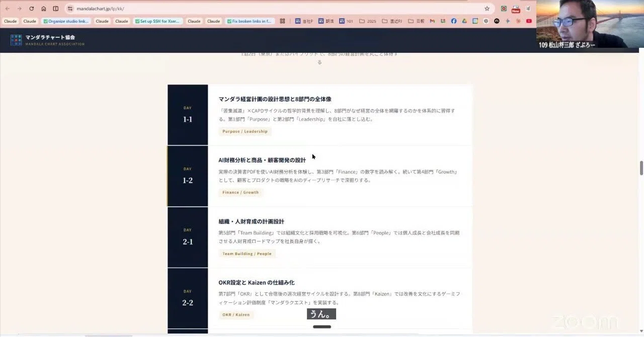Image resolution: width=644 pixels, height=337 pixels.
Task: Open the Gmail bookmark icon
Action: (432, 21)
